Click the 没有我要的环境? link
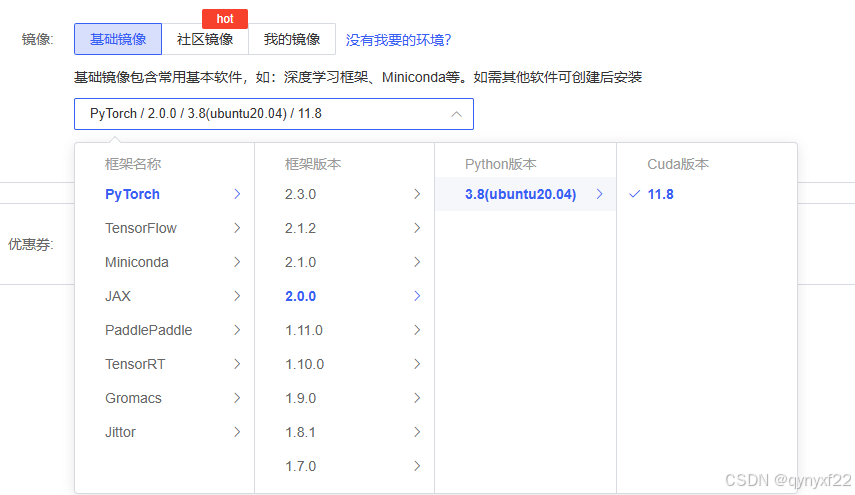This screenshot has height=495, width=855. click(398, 40)
